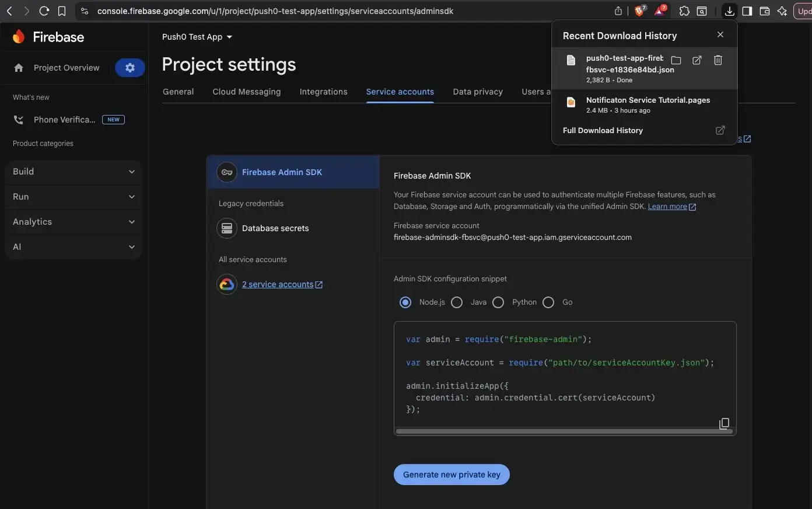Open the Google Cloud service accounts icon
Screen dimensions: 812x509
pyautogui.click(x=227, y=284)
